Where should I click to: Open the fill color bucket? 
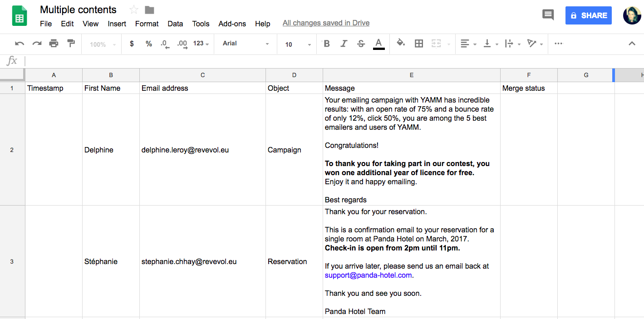(401, 43)
